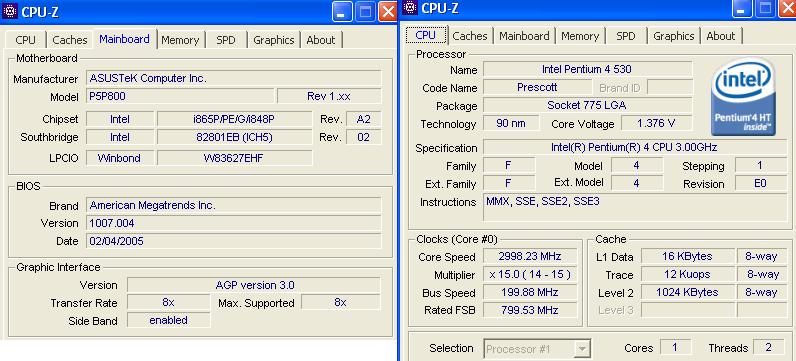
Task: Open About tab in right CPU-Z window
Action: tap(721, 36)
